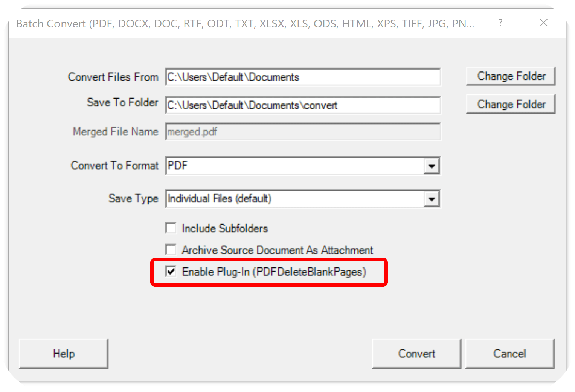
Task: Expand the Convert To Format list showing PDF
Action: [432, 166]
